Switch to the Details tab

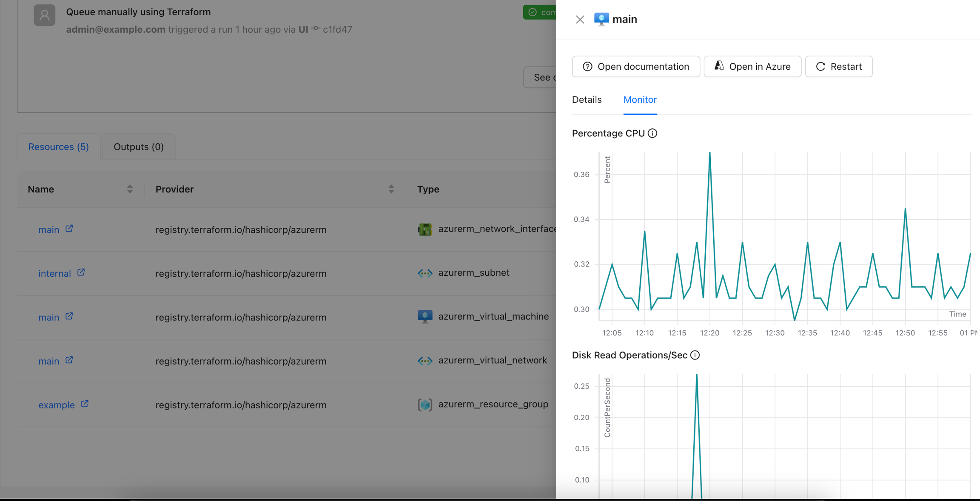(587, 100)
